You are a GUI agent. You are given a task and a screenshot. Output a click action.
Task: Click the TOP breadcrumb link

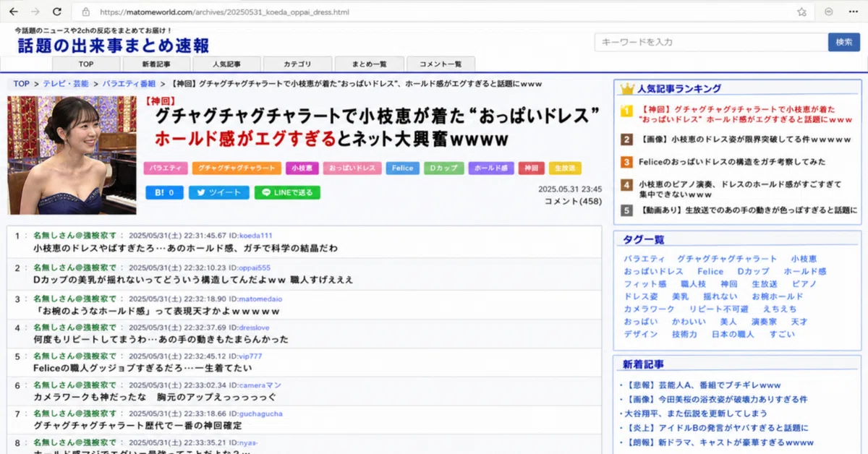[21, 85]
